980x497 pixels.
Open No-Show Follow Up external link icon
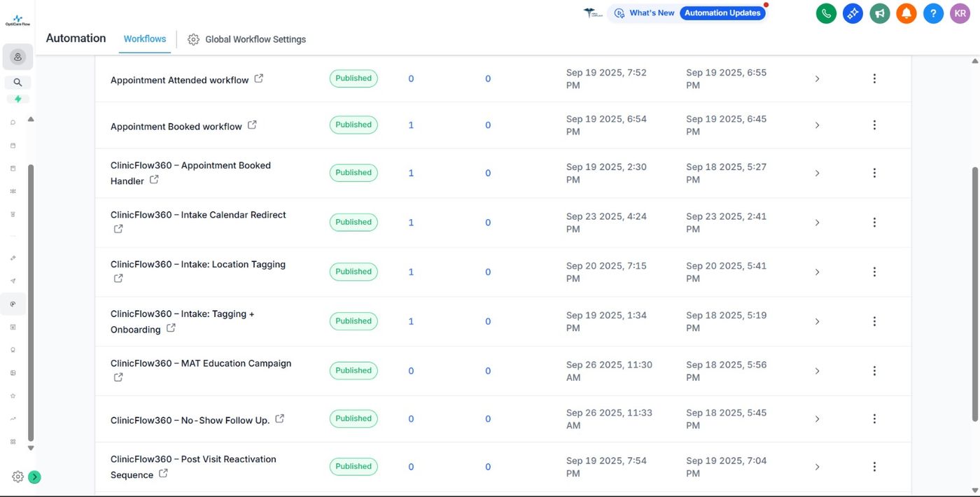pyautogui.click(x=279, y=419)
